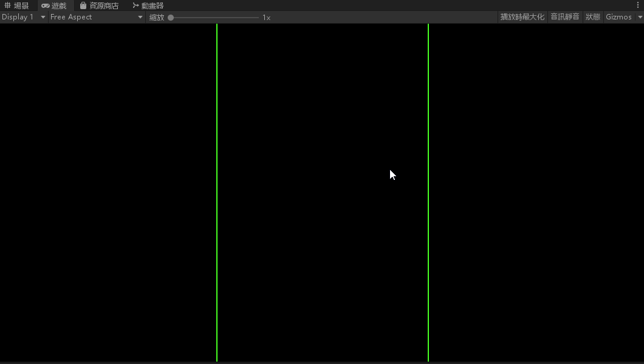Click the arrow next to Gizmos
Screen dimensions: 644x364
pos(639,17)
